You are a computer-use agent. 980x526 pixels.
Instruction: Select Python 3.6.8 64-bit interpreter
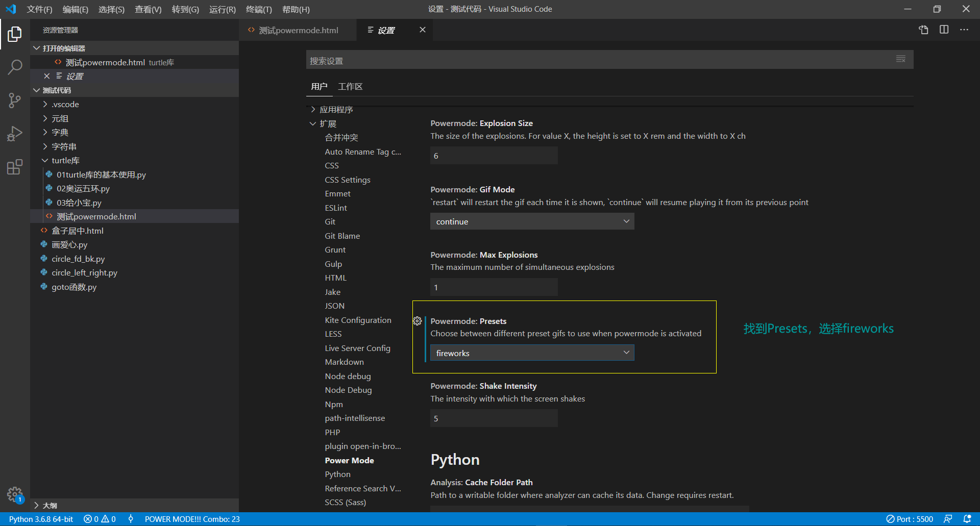(41, 519)
